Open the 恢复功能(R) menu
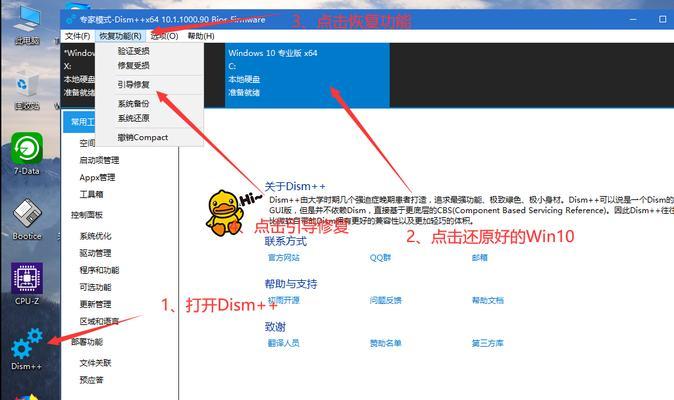 click(x=120, y=36)
